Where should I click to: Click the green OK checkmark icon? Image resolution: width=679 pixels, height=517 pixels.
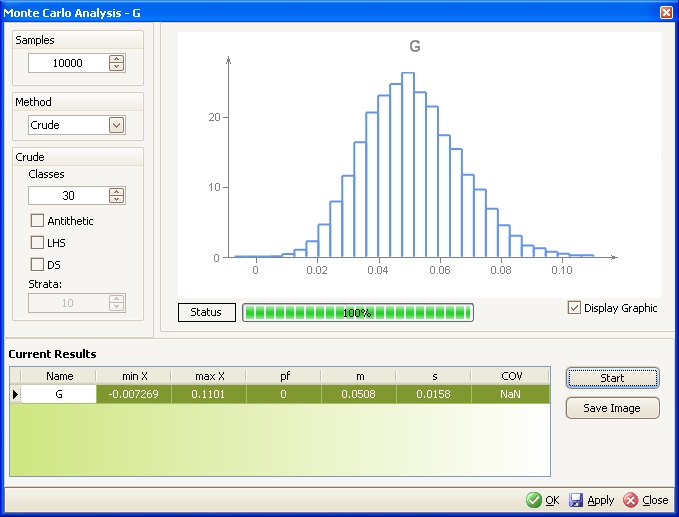tap(535, 500)
